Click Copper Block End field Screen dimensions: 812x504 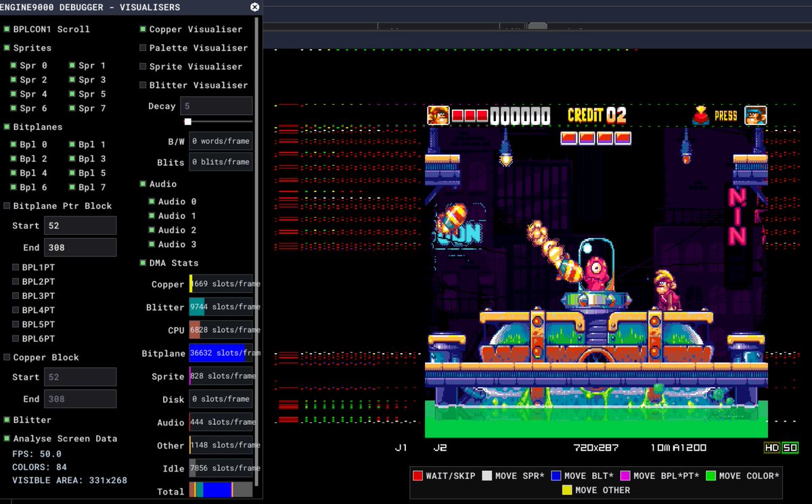80,399
